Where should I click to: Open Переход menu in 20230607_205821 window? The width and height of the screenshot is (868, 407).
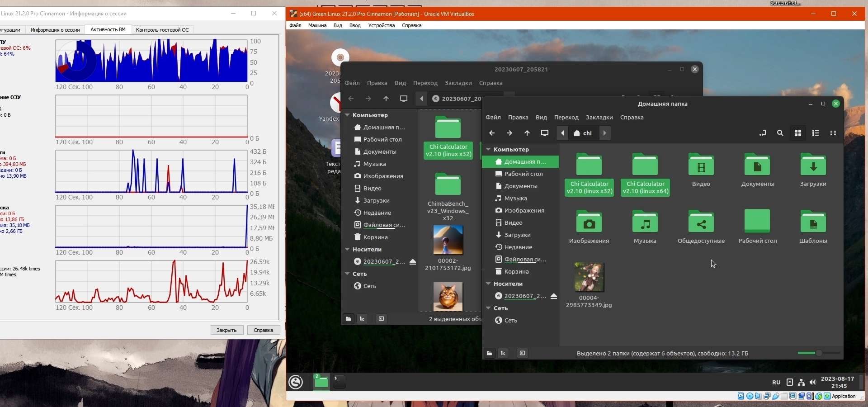pos(425,83)
